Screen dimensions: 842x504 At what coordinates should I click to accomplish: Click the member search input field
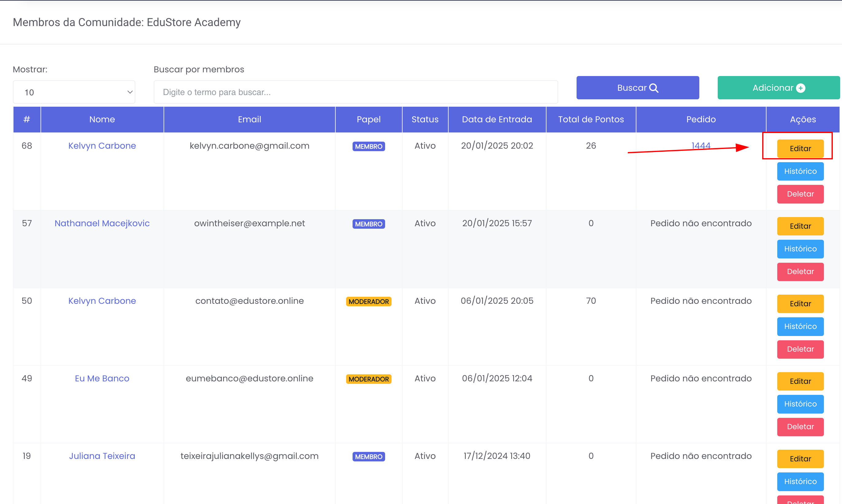click(356, 92)
